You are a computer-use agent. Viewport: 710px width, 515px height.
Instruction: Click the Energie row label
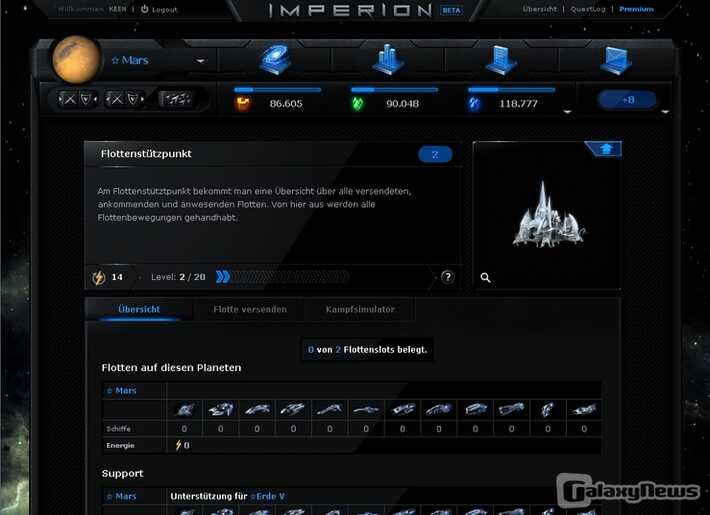pos(120,446)
